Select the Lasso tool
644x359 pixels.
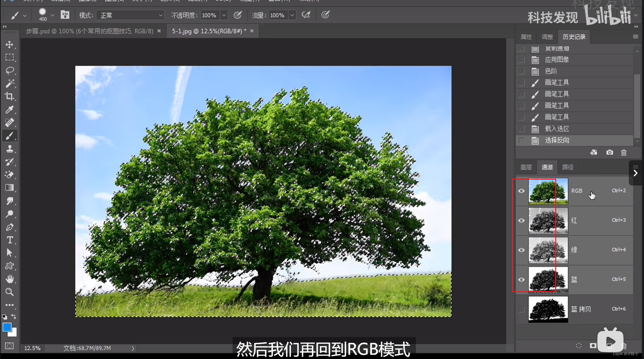9,71
